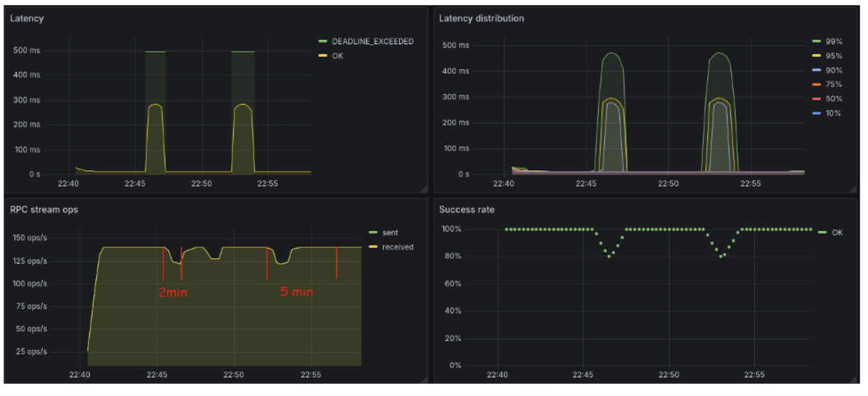
Task: Click the 300 ms axis label in Latency distribution
Action: (455, 97)
